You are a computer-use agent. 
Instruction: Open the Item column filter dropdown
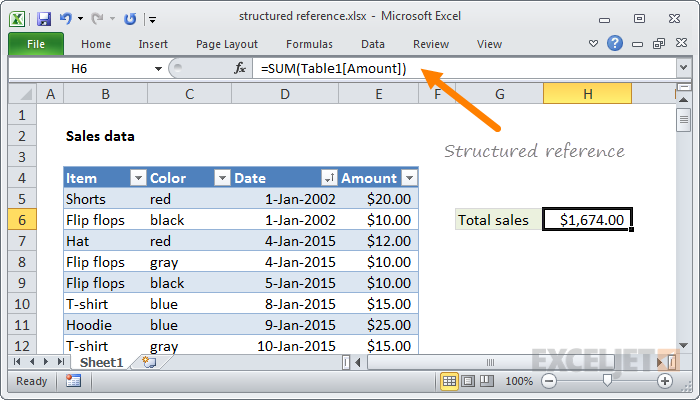pos(138,178)
